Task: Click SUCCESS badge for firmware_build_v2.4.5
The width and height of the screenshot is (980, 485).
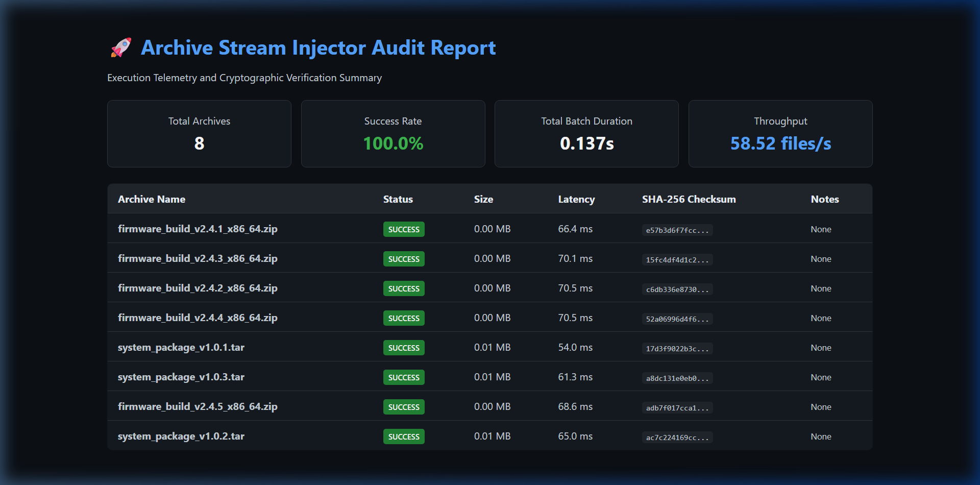Action: (x=404, y=407)
